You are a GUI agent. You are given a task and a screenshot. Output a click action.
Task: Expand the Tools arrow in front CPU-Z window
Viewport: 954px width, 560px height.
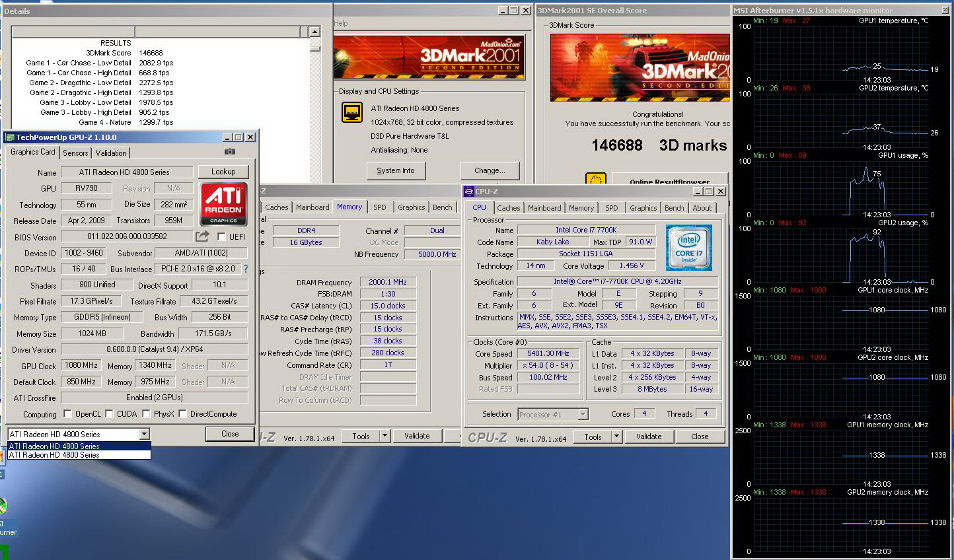pos(616,437)
